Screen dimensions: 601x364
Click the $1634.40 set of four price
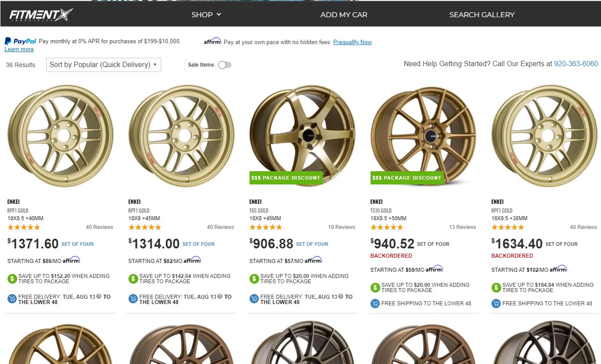(517, 244)
